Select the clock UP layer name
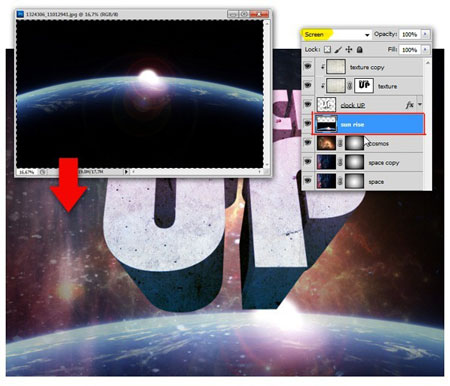The height and width of the screenshot is (386, 450). click(353, 105)
